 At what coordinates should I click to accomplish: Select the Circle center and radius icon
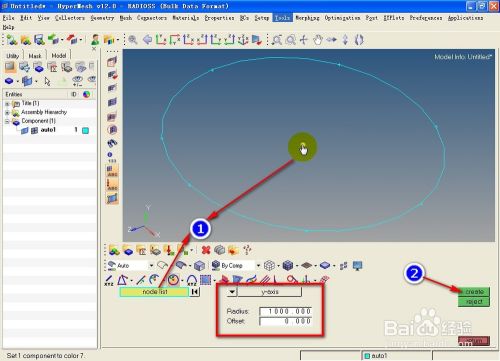click(174, 280)
